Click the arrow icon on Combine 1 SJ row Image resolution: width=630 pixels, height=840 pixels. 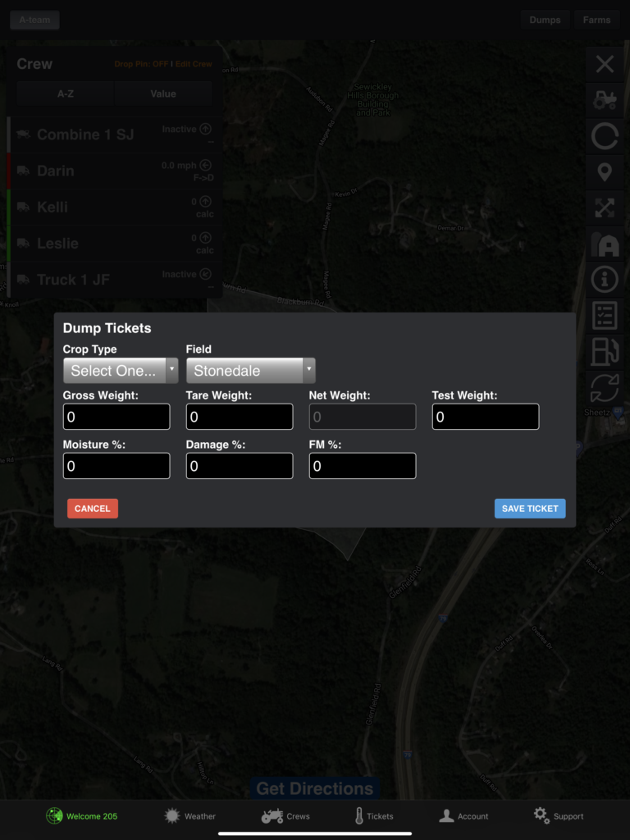pyautogui.click(x=205, y=129)
